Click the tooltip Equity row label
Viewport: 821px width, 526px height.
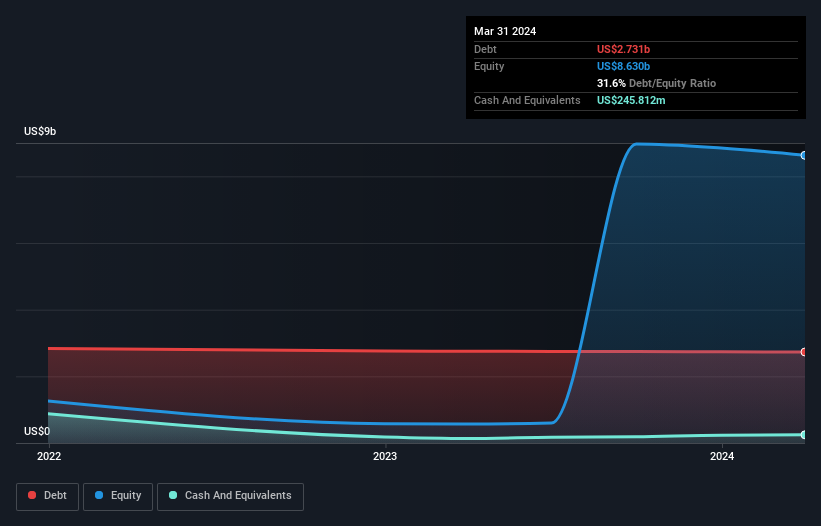(x=489, y=66)
